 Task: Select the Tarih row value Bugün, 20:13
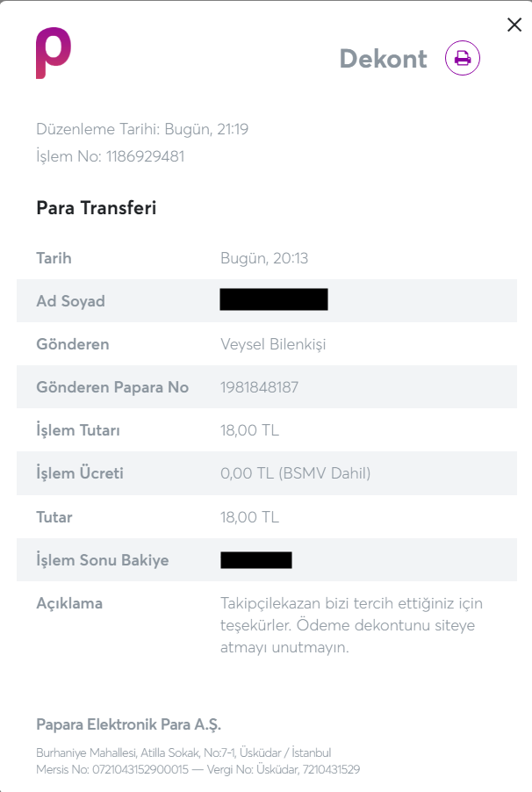(264, 258)
